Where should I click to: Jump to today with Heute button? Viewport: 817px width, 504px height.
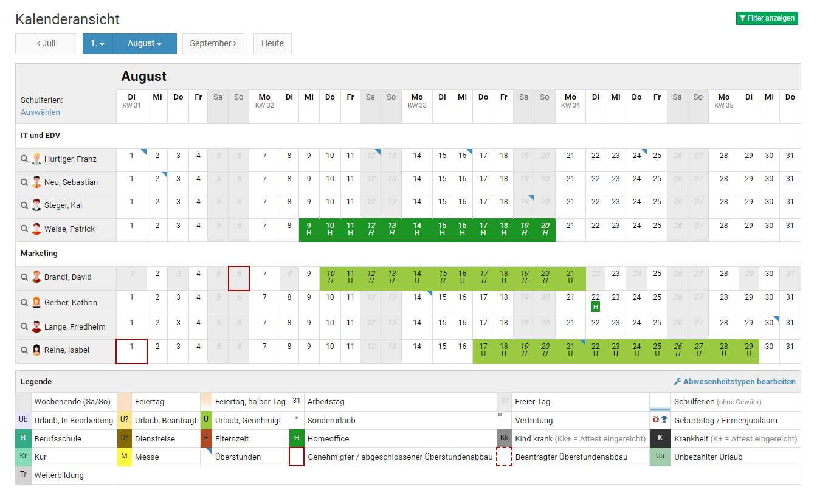[x=272, y=44]
